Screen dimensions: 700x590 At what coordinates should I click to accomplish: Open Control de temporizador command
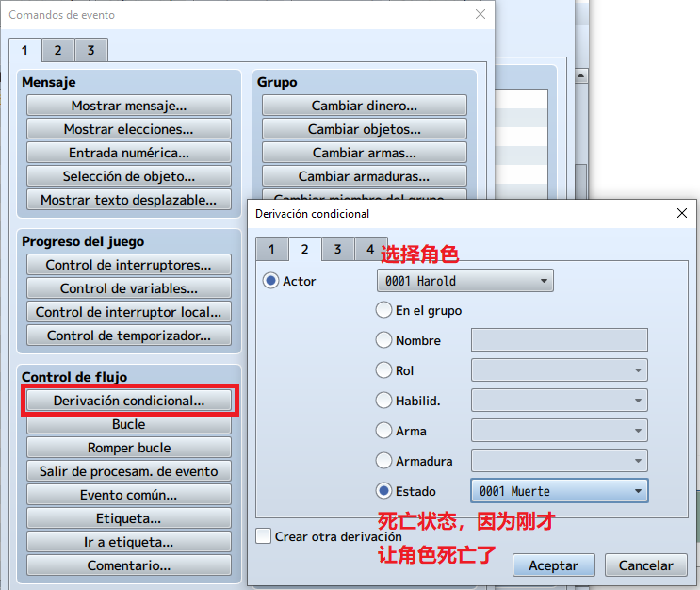pos(128,336)
